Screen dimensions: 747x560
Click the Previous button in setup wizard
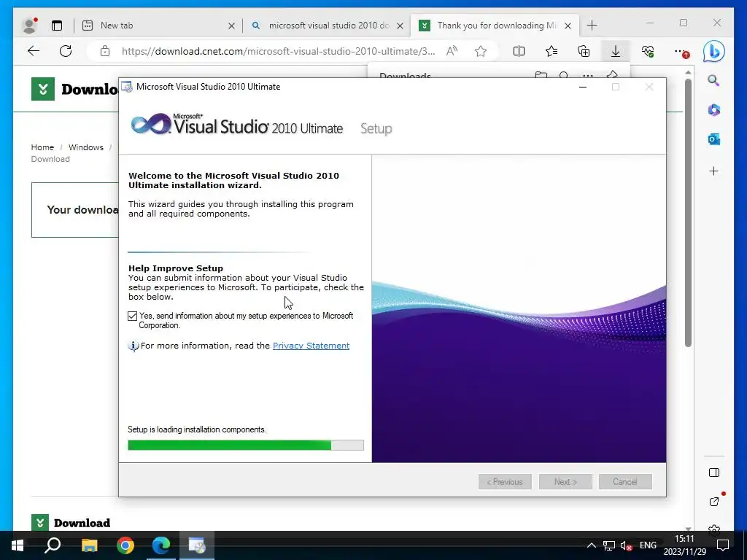coord(505,482)
